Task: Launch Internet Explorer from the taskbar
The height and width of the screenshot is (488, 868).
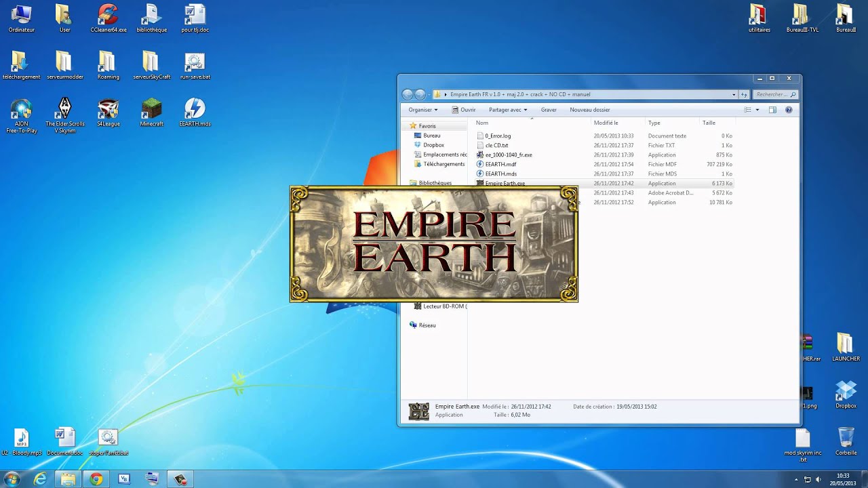Action: click(39, 478)
